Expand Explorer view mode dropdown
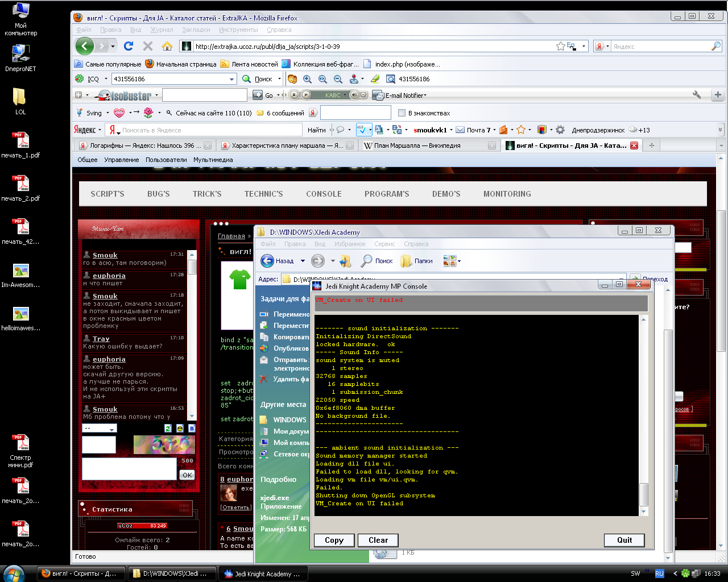 pos(459,261)
